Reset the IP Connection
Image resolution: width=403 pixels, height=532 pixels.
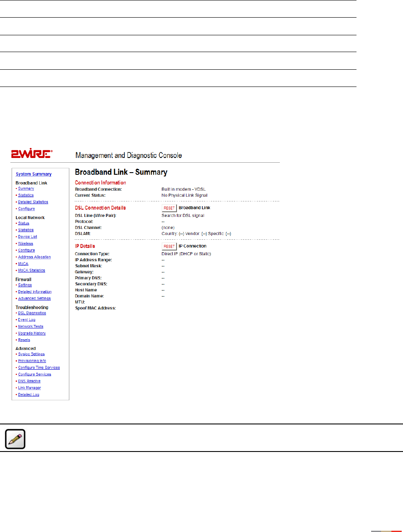(x=169, y=247)
